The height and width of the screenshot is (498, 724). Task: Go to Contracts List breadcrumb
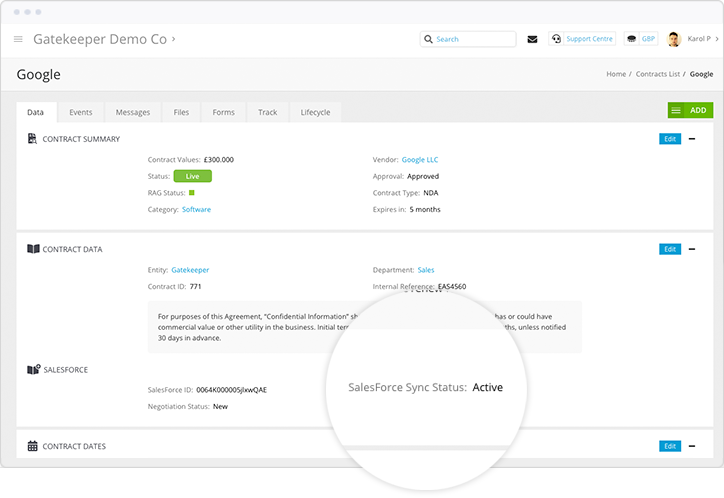(x=658, y=74)
